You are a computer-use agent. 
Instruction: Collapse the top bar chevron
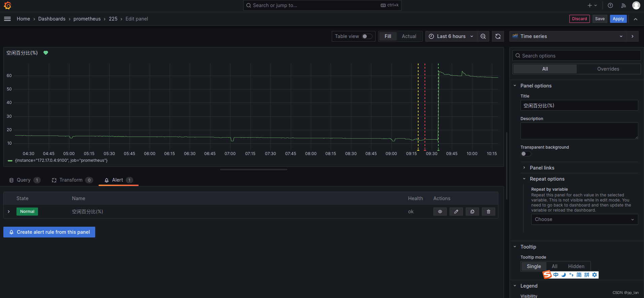636,19
